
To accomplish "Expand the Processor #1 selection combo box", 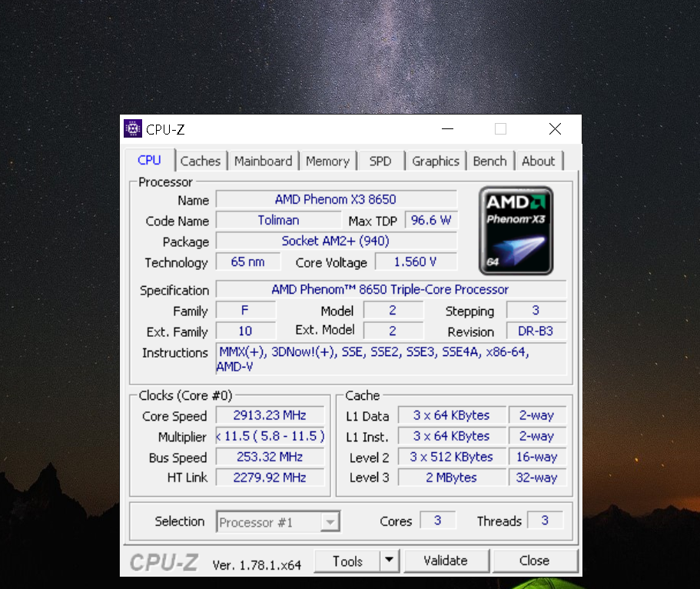I will tap(278, 521).
